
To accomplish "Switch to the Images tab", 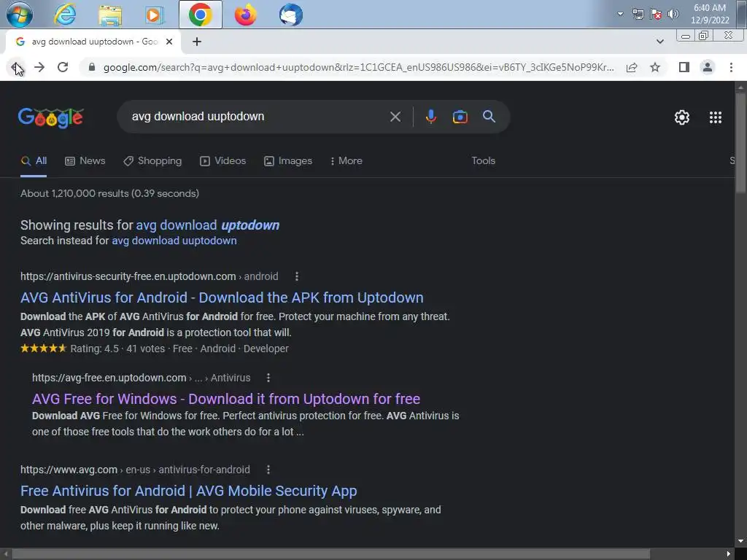I will pyautogui.click(x=287, y=161).
